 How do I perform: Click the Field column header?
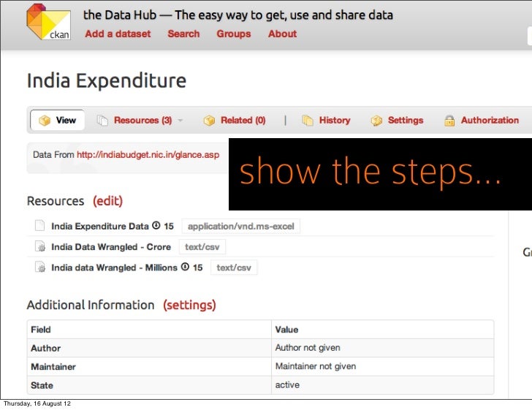pyautogui.click(x=149, y=330)
